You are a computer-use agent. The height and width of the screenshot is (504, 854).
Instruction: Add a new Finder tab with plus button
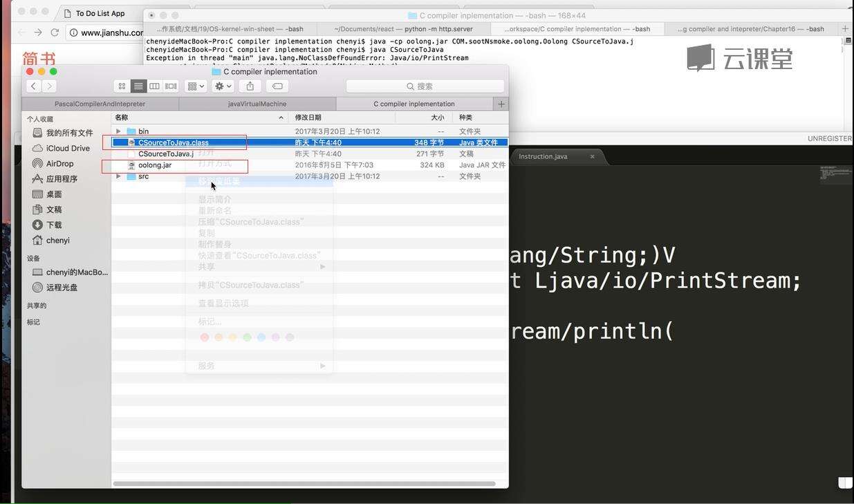click(x=501, y=104)
